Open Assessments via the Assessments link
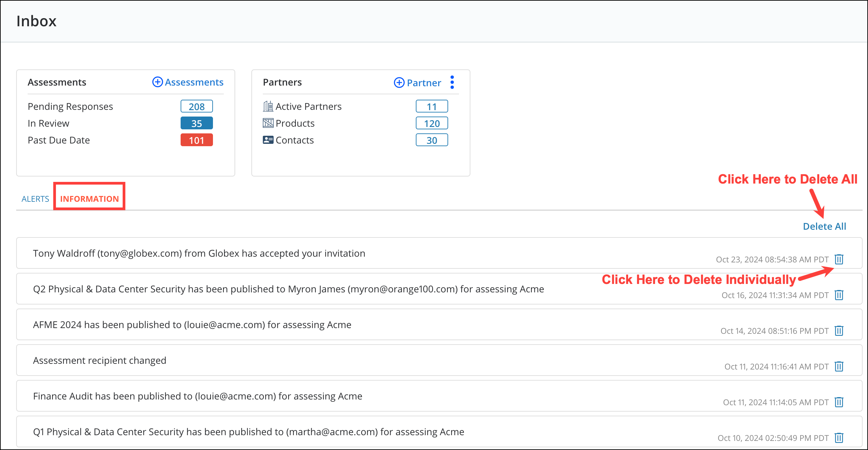Screen dimensions: 868x450 click(x=194, y=82)
